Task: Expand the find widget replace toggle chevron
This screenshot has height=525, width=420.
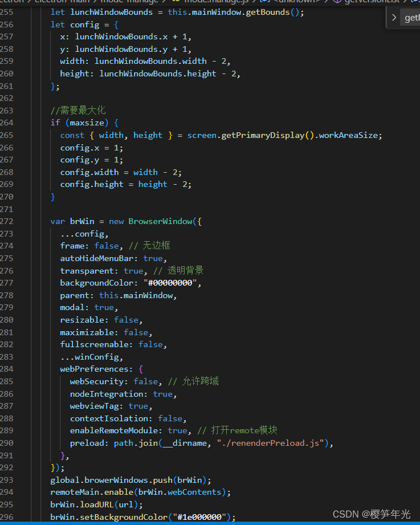Action: (394, 18)
